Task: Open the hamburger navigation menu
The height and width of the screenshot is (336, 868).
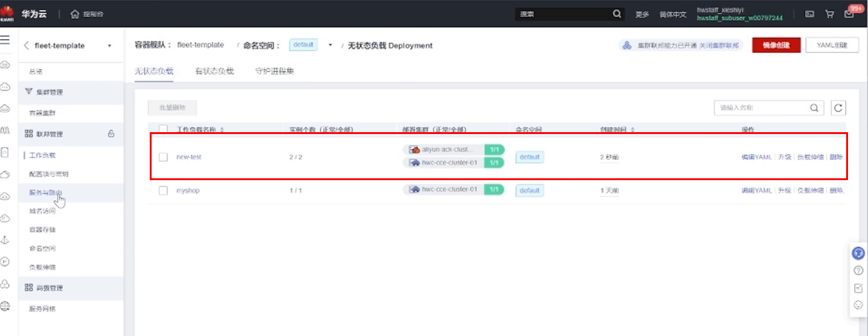Action: tap(5, 40)
